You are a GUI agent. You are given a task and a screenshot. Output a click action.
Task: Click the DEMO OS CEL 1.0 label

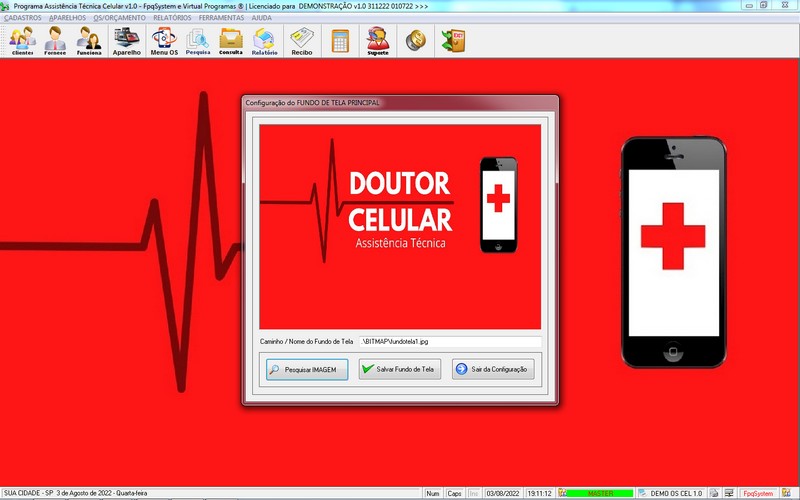coord(676,493)
